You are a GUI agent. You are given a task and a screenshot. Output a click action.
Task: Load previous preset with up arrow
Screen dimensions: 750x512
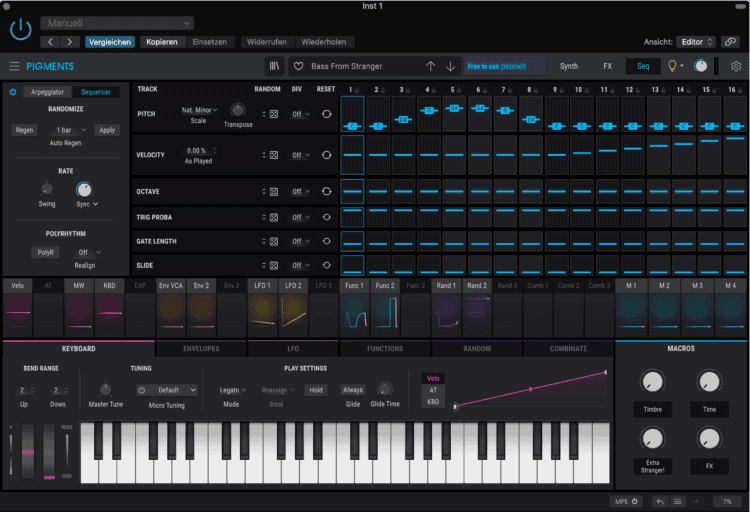[x=430, y=66]
